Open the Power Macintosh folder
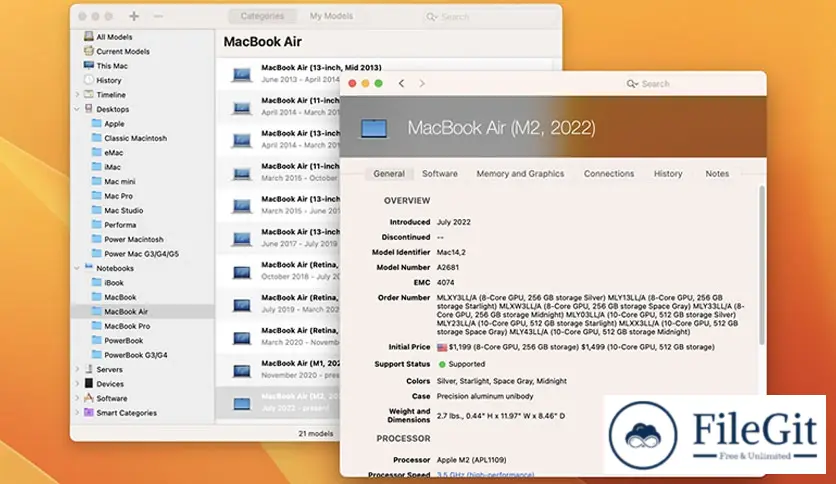This screenshot has height=484, width=836. click(x=127, y=239)
